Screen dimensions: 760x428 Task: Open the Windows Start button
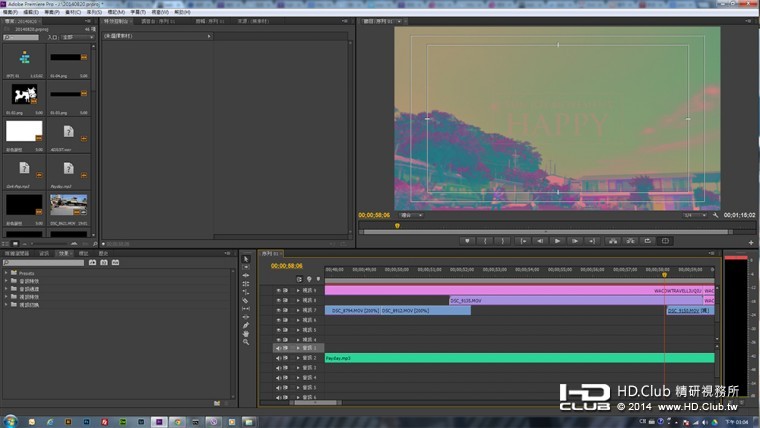pyautogui.click(x=10, y=420)
